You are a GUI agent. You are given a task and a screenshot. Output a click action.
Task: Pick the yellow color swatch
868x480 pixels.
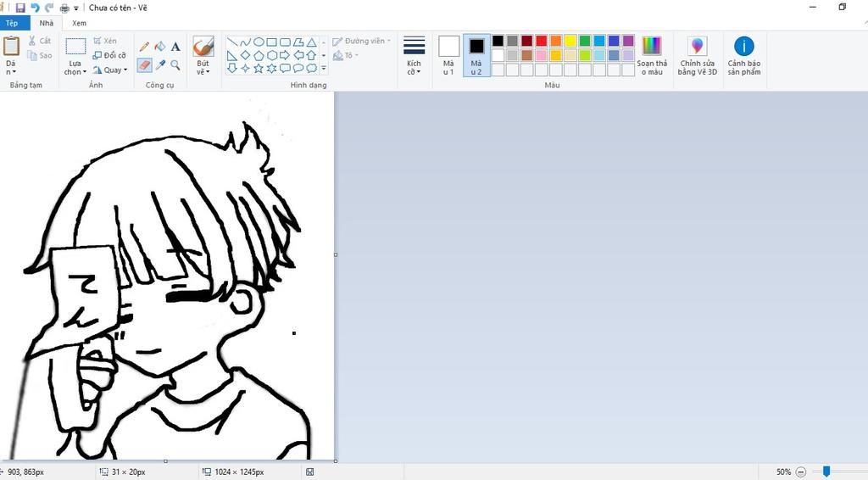(x=570, y=41)
